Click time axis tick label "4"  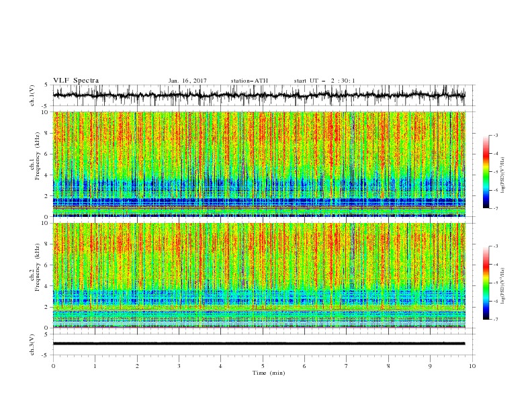pyautogui.click(x=220, y=366)
